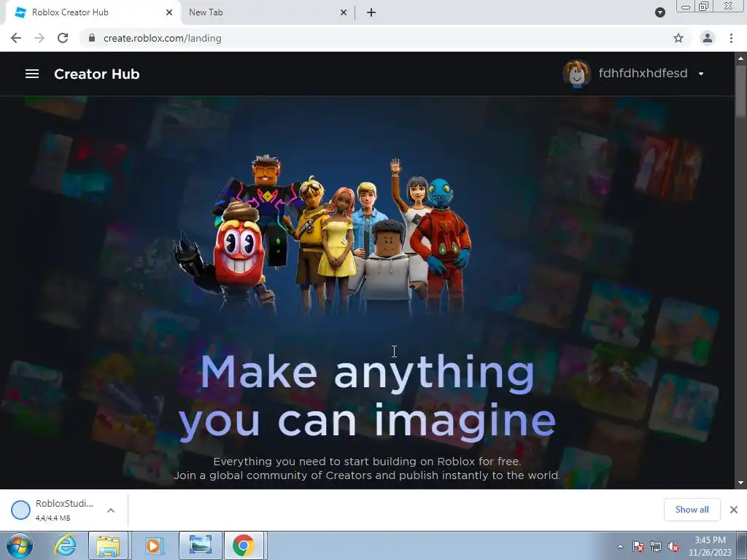Click the Chrome icon on the taskbar
Image resolution: width=747 pixels, height=560 pixels.
244,545
